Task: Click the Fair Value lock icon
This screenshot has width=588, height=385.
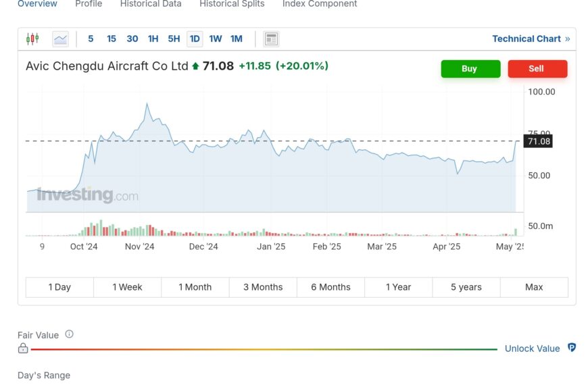Action: pos(23,349)
